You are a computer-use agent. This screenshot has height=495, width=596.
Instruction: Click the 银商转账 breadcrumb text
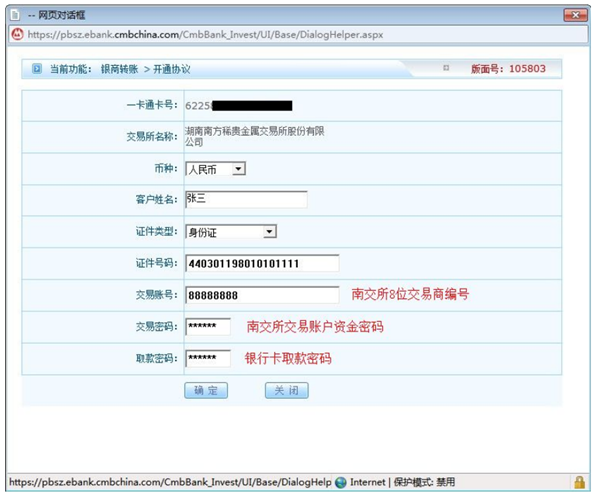tap(119, 69)
